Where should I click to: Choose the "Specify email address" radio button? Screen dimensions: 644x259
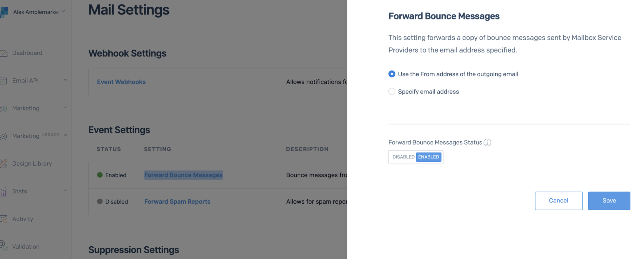tap(392, 92)
